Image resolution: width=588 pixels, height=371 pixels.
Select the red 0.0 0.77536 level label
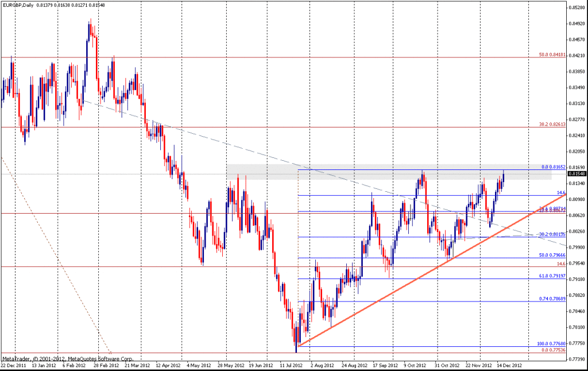point(552,350)
